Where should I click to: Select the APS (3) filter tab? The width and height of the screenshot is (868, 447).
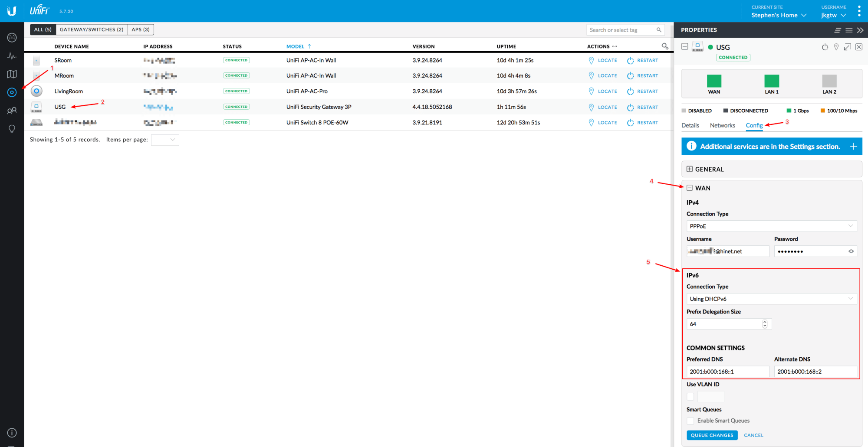click(x=141, y=29)
